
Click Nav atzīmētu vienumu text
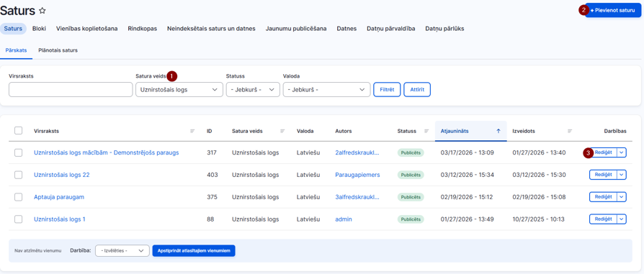37,250
